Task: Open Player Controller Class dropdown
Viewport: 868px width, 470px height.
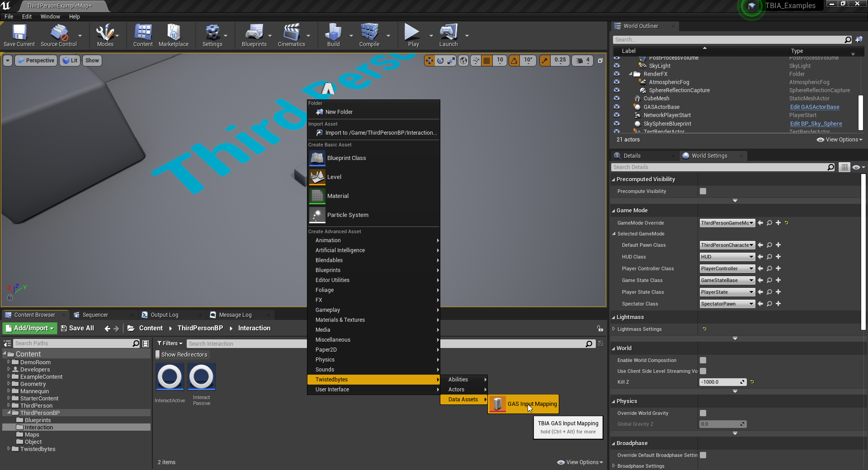Action: click(x=727, y=268)
